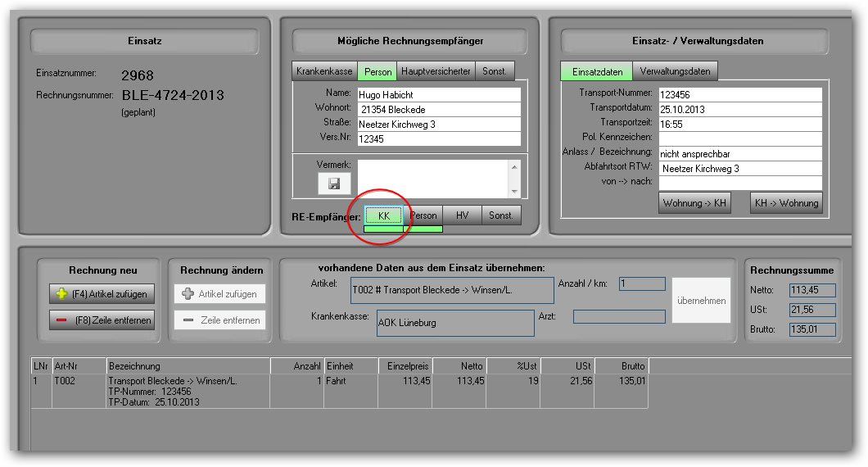The image size is (868, 467).
Task: Click the red minus Zeile entfernen (F8) button
Action: coord(102,320)
